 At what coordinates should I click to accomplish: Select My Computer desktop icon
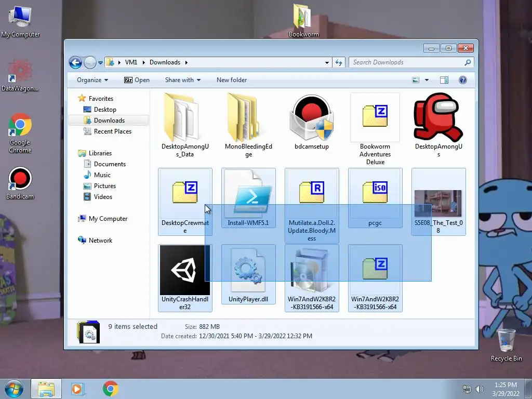[20, 22]
